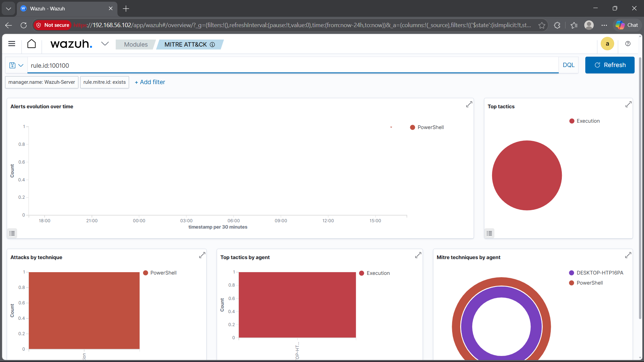
Task: Select the rule.mitre.id: exists filter pill
Action: [x=105, y=82]
